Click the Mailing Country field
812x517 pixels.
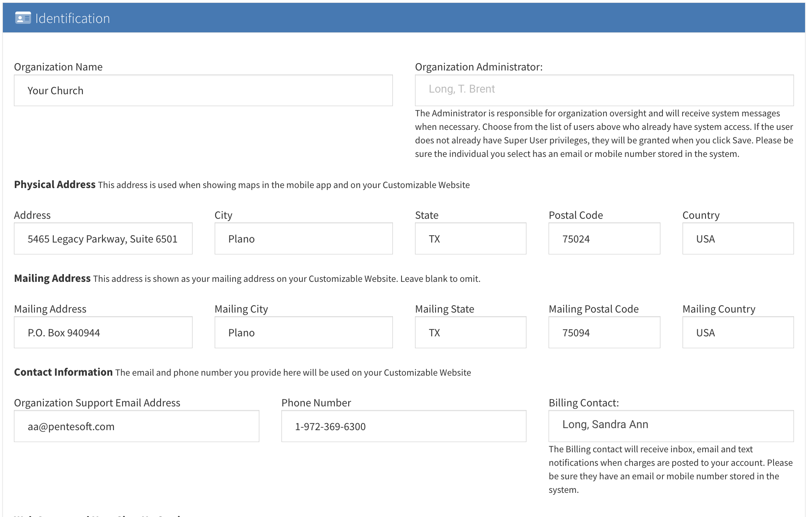tap(737, 333)
